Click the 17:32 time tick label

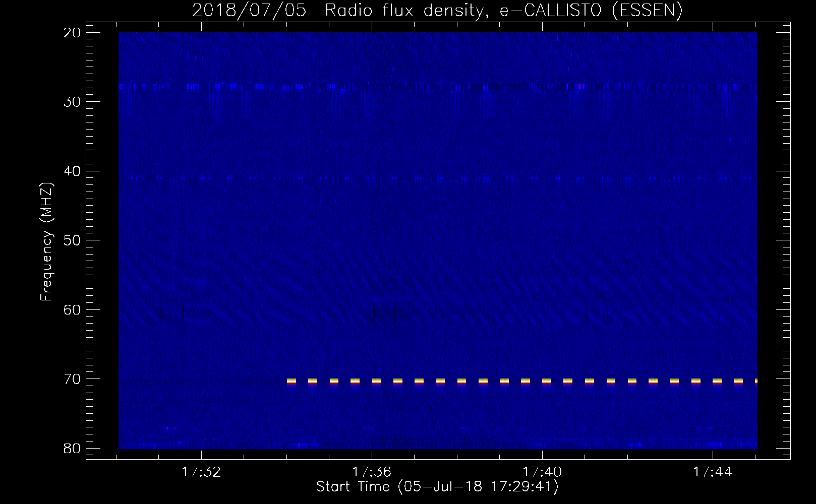point(201,472)
